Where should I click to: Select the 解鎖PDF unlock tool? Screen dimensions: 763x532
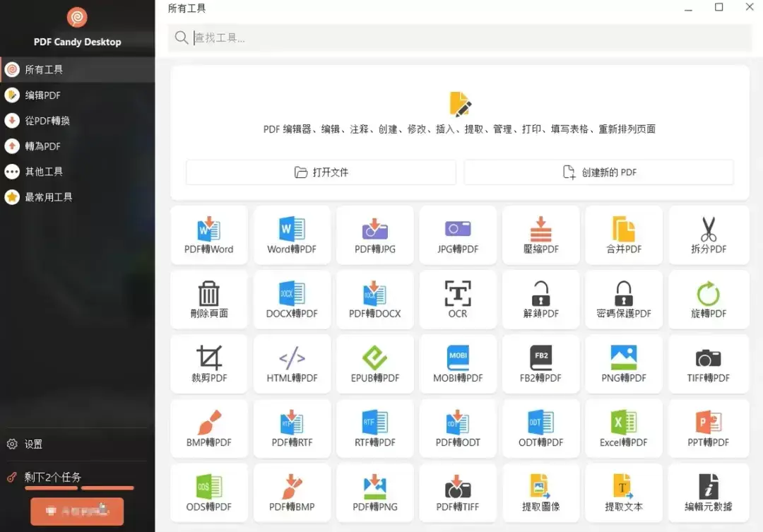click(540, 300)
